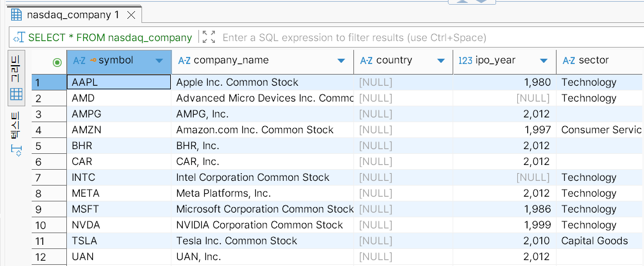Close the nasdaq_company 1 result tab
Image resolution: width=644 pixels, height=266 pixels.
coord(130,15)
